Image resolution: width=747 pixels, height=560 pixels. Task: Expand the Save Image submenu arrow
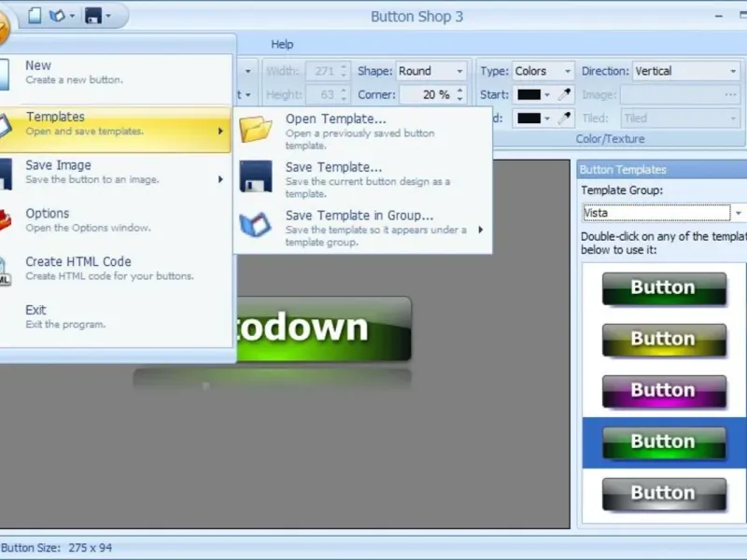tap(220, 179)
